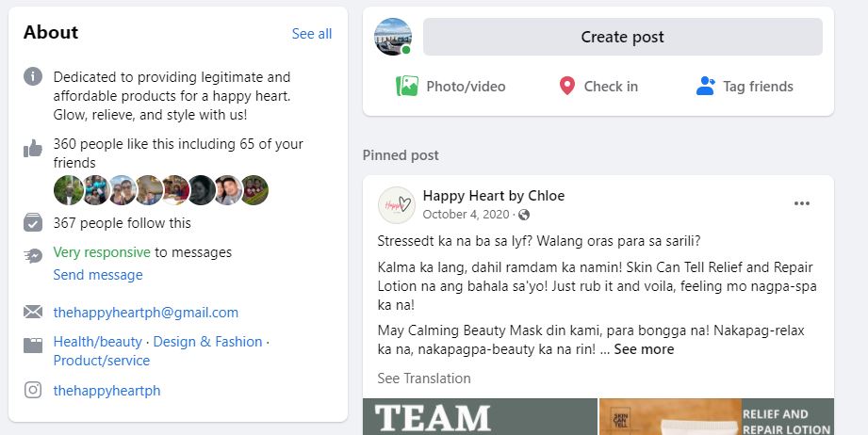The image size is (868, 435).
Task: Click See Translation on pinned post
Action: pos(424,379)
